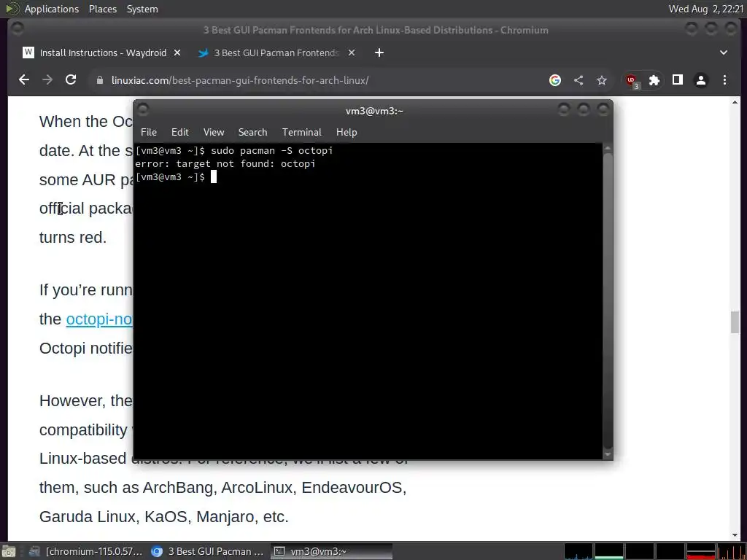Click the web page scrollbar thumb

[x=735, y=322]
